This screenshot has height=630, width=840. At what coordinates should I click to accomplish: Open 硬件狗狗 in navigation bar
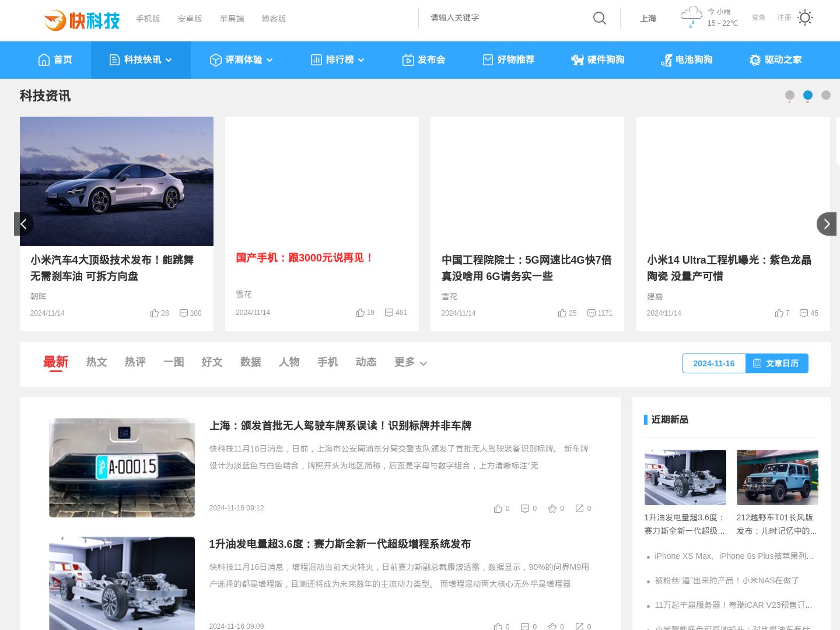point(598,60)
